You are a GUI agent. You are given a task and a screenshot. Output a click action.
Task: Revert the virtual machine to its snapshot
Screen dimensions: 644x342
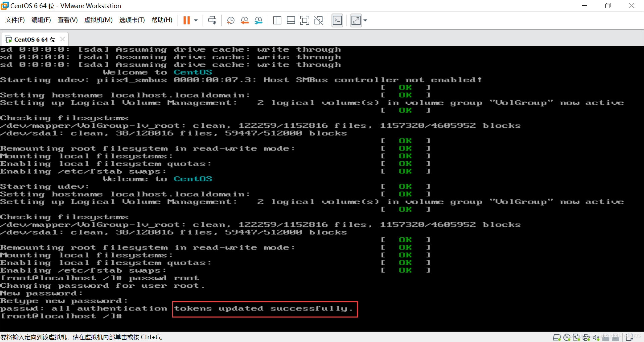click(245, 20)
